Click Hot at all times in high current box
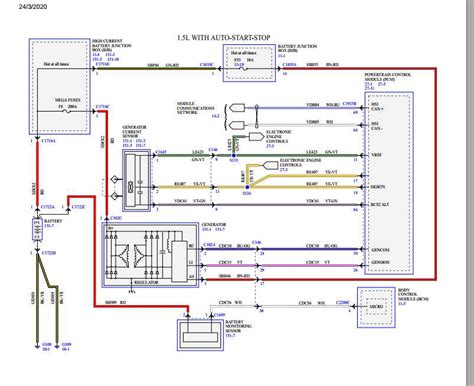 [56, 64]
